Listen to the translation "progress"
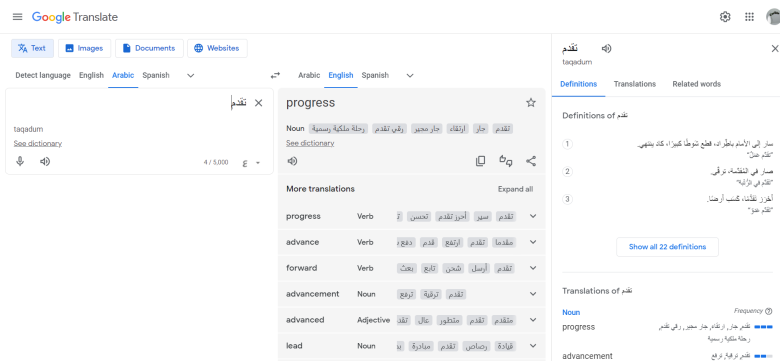Screen dimensions: 780x361 tap(292, 161)
